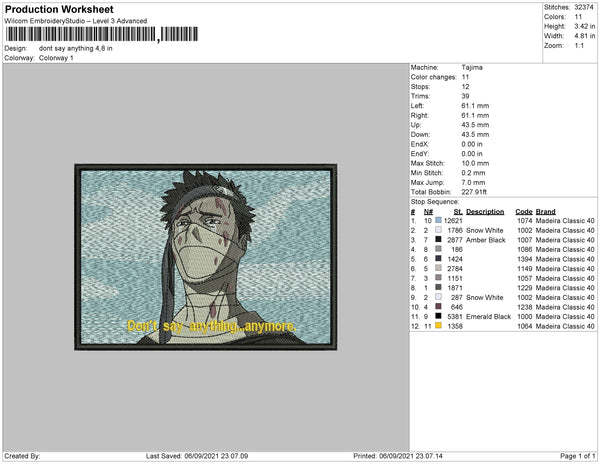Image resolution: width=600 pixels, height=464 pixels.
Task: Pick the swatch in row with code 1057
Action: (438, 278)
